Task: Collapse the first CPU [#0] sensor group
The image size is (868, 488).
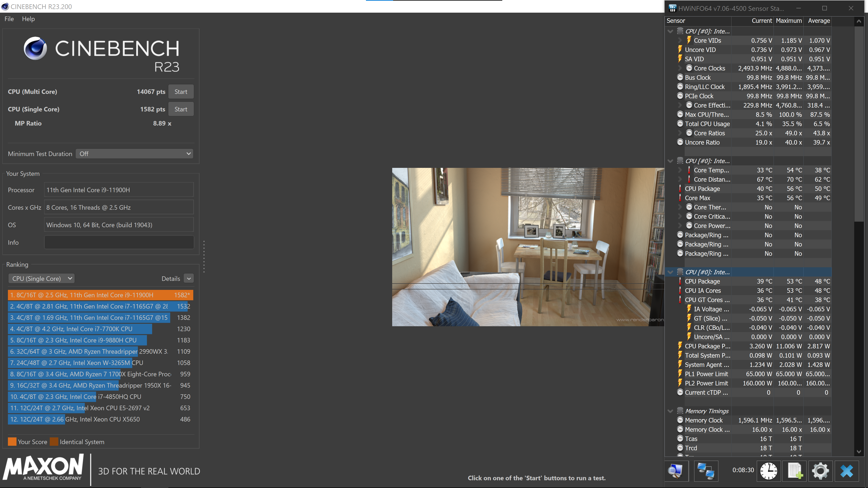Action: (x=670, y=31)
